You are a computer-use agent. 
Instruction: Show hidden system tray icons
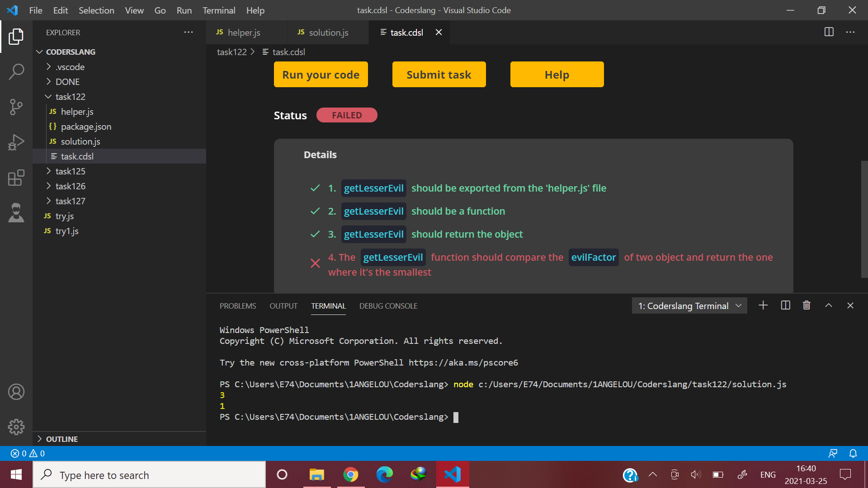(x=653, y=474)
